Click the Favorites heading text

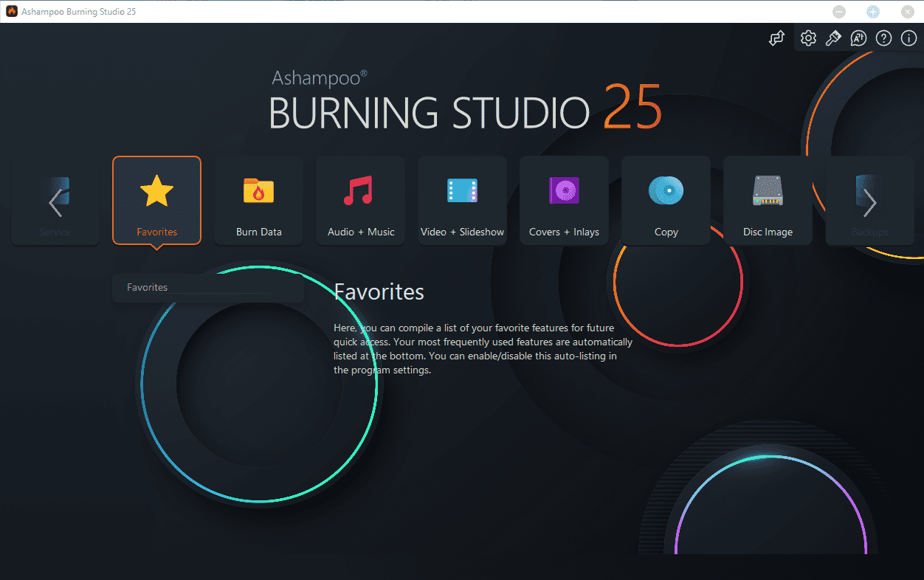379,291
